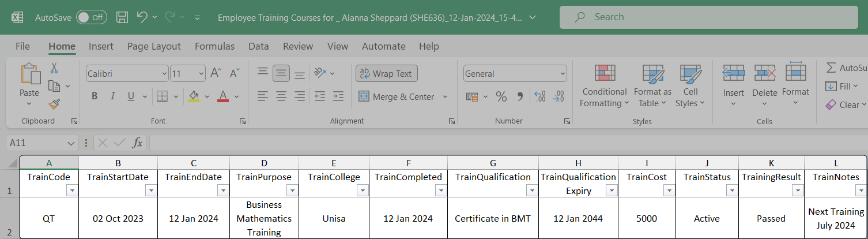Click the Format Painter brush icon

pos(54,104)
